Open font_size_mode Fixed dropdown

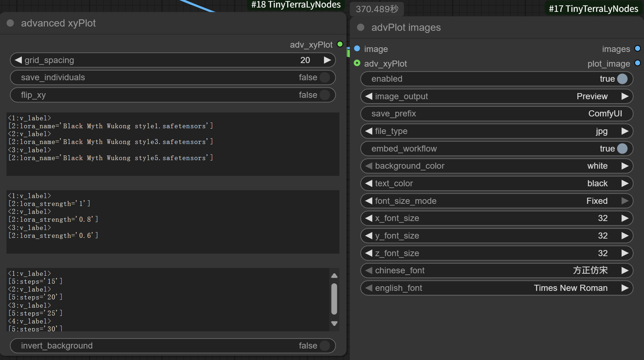pos(497,201)
